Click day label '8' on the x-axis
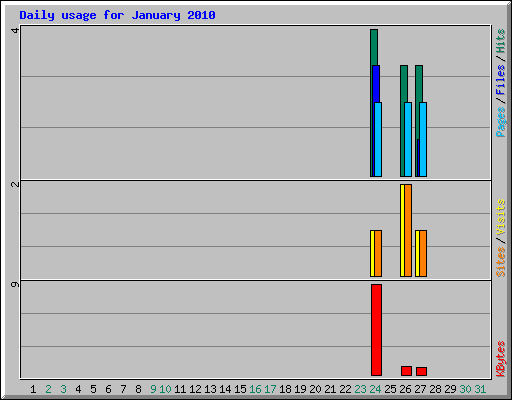 pos(138,389)
